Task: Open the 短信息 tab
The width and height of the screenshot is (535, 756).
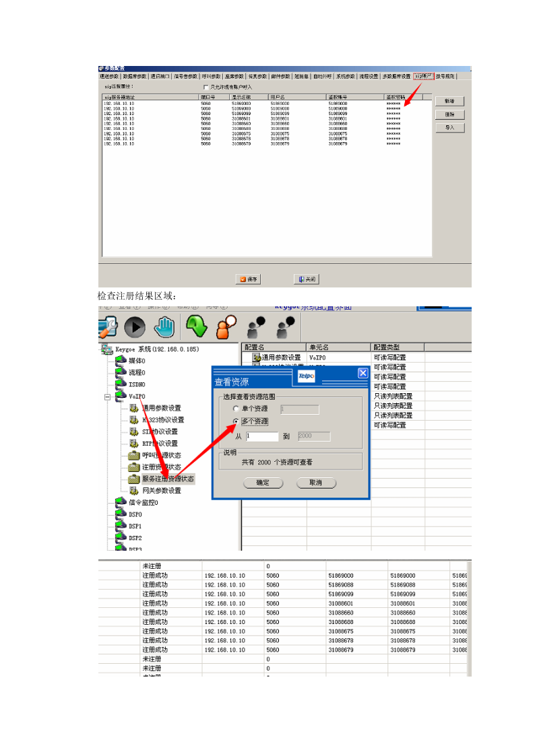Action: click(x=301, y=76)
